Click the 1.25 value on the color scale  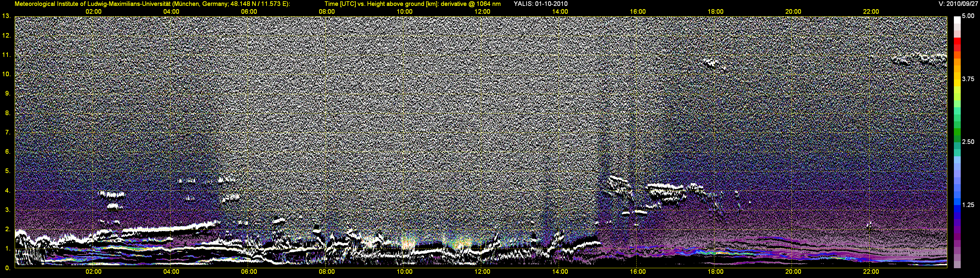968,205
